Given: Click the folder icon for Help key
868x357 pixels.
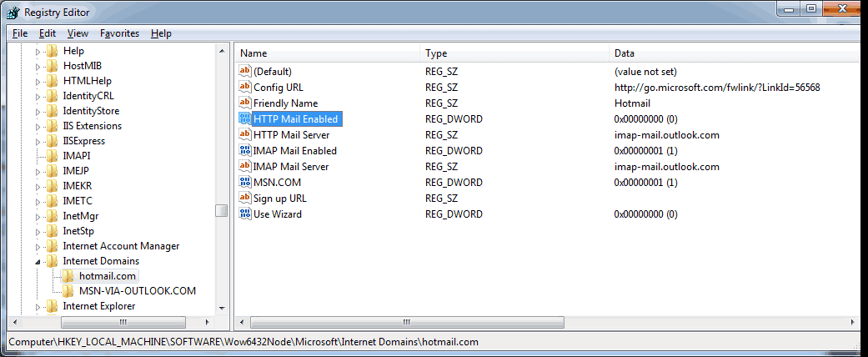Looking at the screenshot, I should tap(52, 51).
